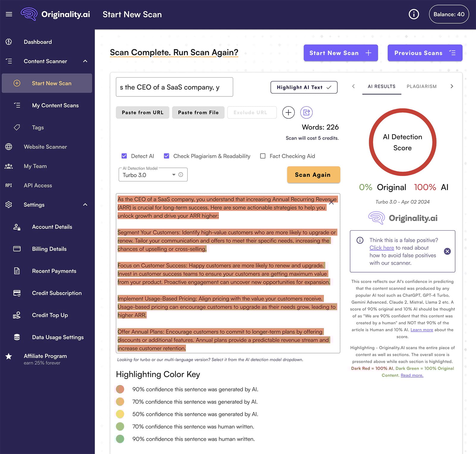
Task: Click the Exclude URL button
Action: [252, 112]
